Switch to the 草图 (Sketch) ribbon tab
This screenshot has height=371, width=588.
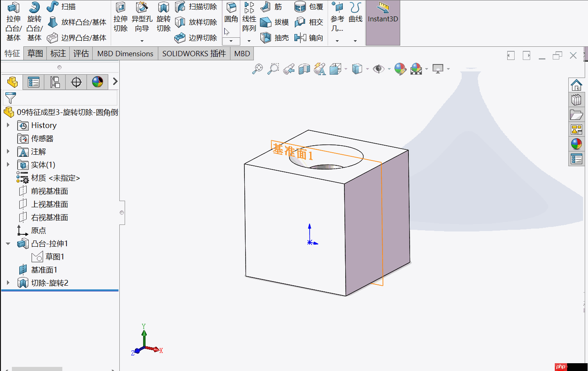[35, 53]
